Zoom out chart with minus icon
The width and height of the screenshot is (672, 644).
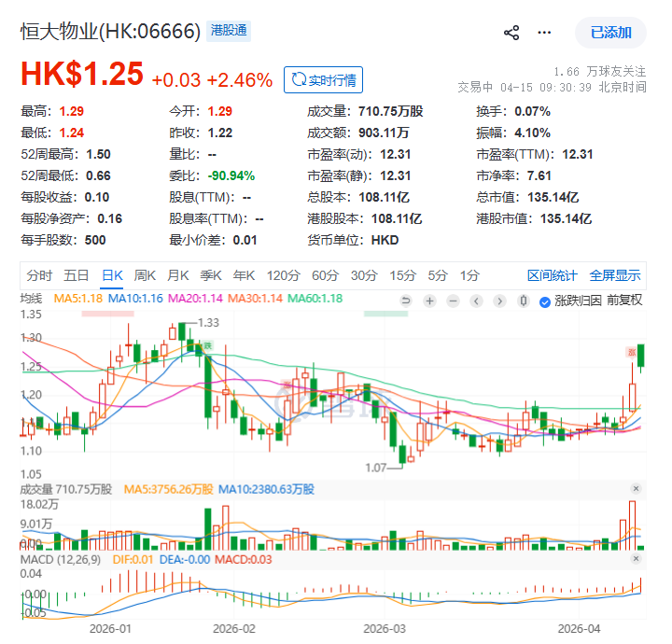click(453, 301)
